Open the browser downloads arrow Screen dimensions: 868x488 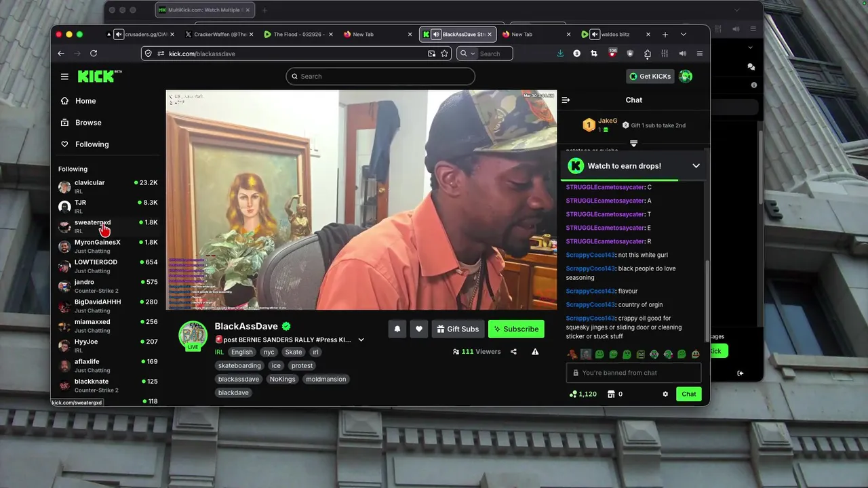pos(560,54)
